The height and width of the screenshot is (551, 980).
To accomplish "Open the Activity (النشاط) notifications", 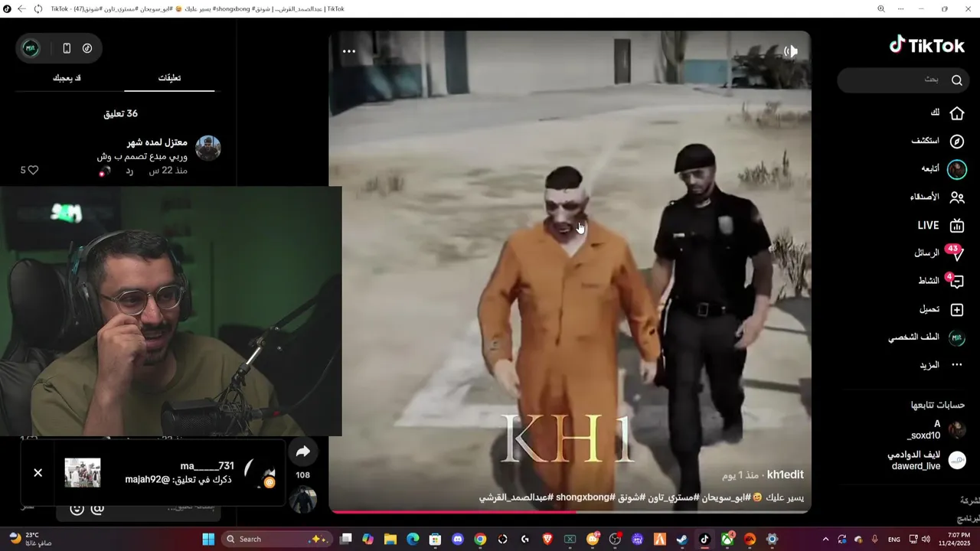I will (x=941, y=281).
